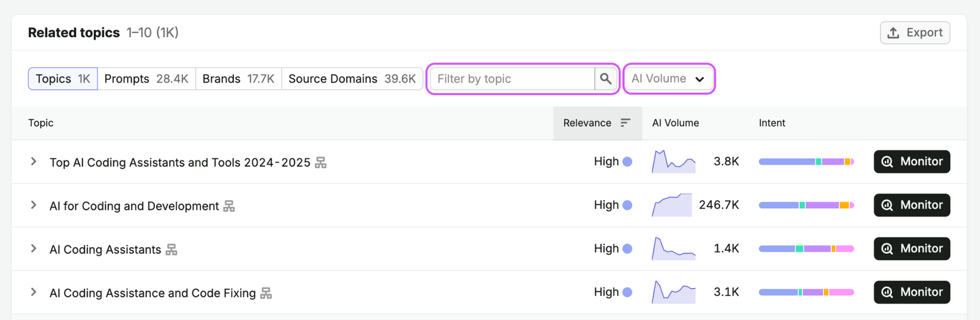Viewport: 980px width, 320px height.
Task: Click the Topic column header
Action: [x=40, y=123]
